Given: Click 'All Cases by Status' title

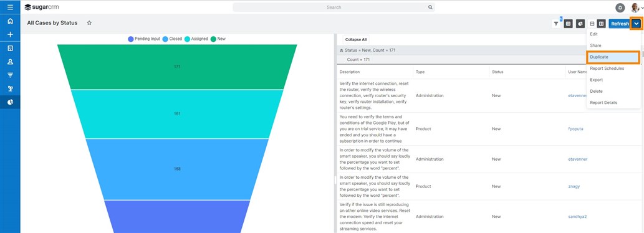Looking at the screenshot, I should tap(52, 23).
